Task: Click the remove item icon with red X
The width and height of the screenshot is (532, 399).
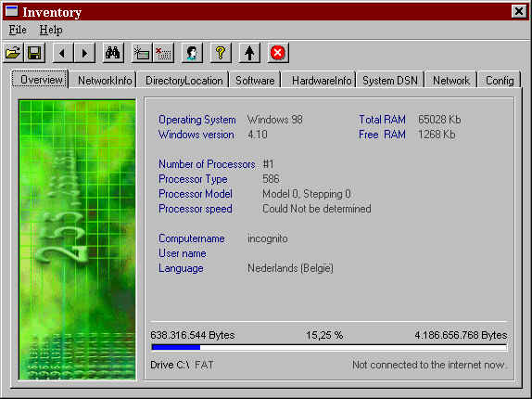Action: pyautogui.click(x=163, y=53)
